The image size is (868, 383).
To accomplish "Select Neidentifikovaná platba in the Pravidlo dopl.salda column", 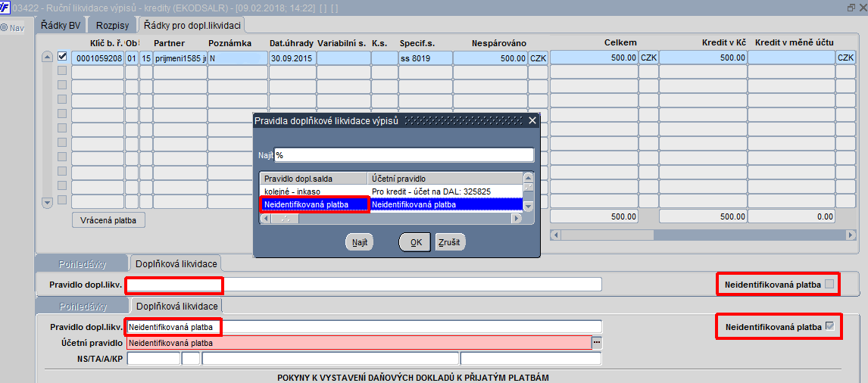I will pyautogui.click(x=314, y=204).
